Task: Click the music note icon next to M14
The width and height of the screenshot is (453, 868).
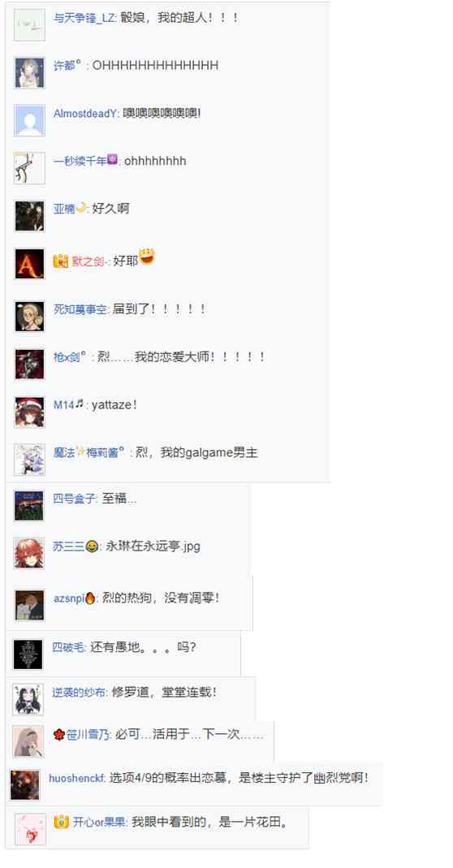Action: tap(80, 404)
